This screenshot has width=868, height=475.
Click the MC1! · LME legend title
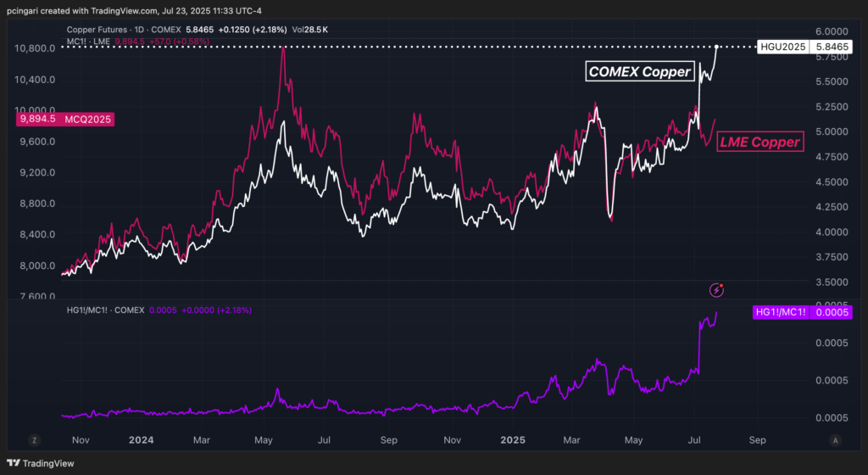[x=88, y=42]
